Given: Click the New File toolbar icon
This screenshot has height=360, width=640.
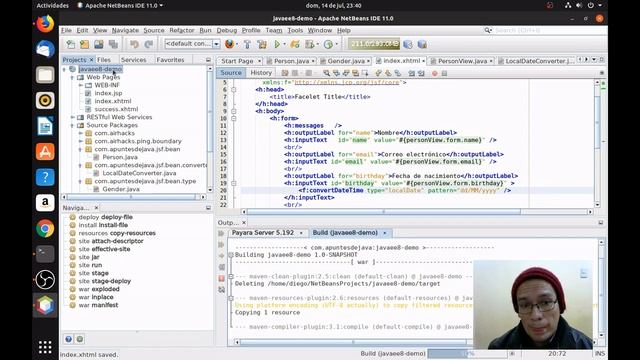Looking at the screenshot, I should point(71,44).
